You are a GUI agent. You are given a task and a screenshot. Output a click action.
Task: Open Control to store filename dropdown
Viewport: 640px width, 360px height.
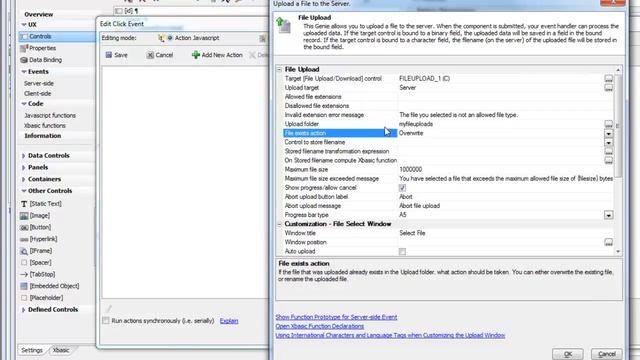point(608,142)
